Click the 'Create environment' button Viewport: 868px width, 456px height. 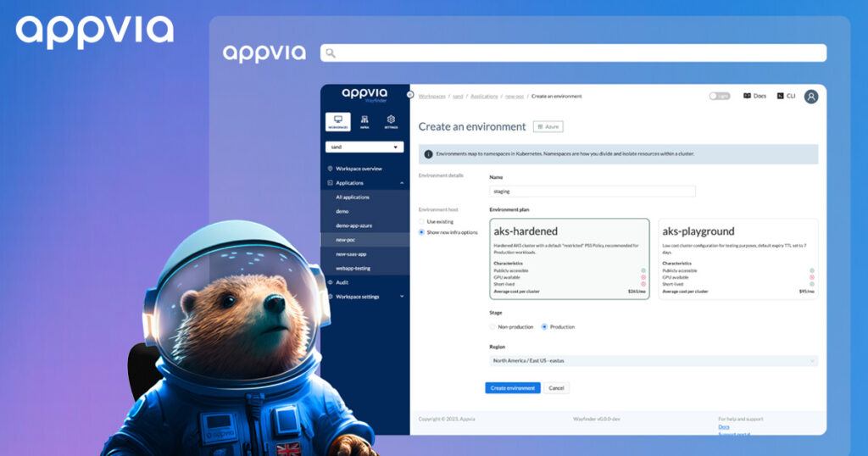512,388
